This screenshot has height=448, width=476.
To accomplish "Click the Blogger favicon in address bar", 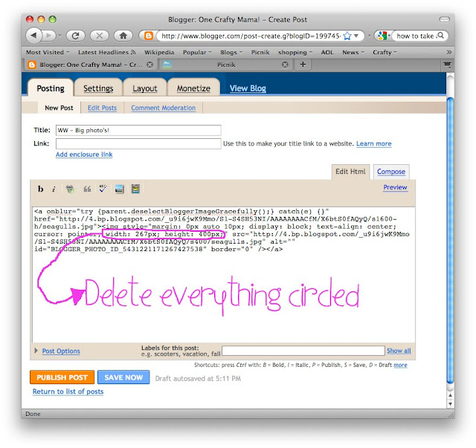I will [x=148, y=36].
